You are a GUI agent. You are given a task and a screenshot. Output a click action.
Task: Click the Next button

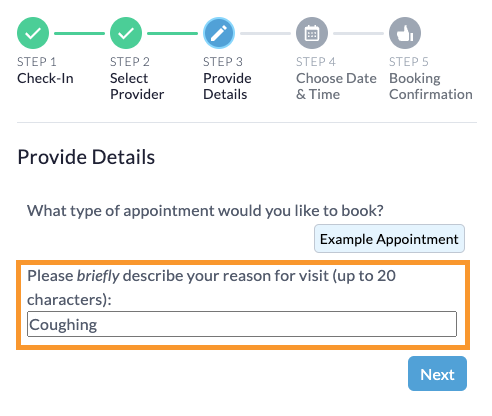coord(437,374)
